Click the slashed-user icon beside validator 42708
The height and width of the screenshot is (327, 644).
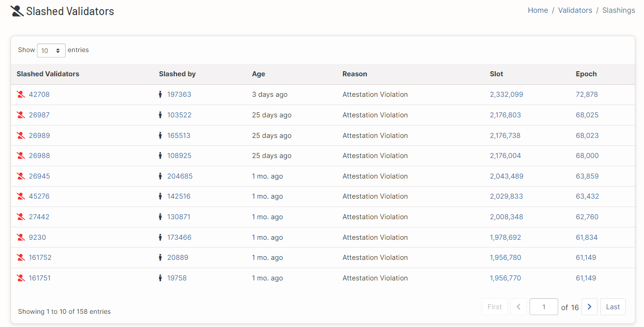(21, 95)
